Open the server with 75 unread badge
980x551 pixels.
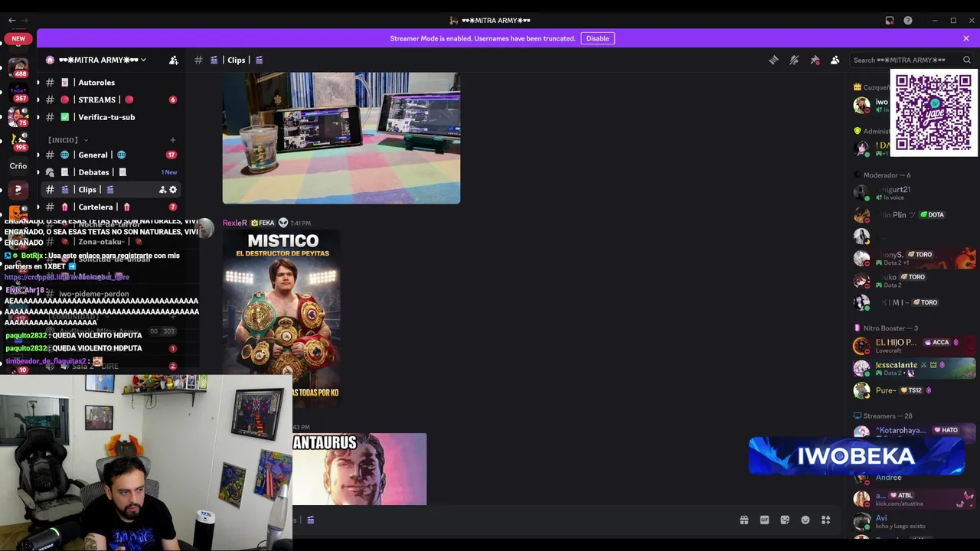pyautogui.click(x=18, y=116)
